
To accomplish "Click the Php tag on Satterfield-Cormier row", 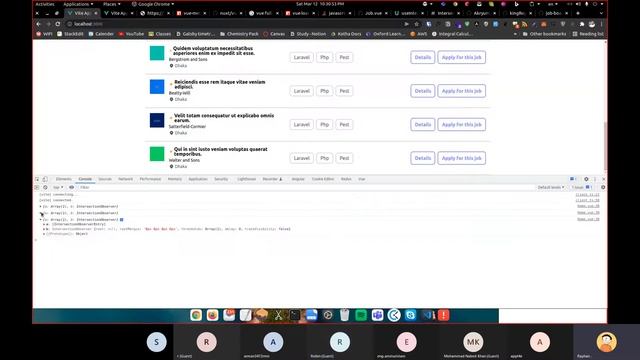I will (324, 124).
